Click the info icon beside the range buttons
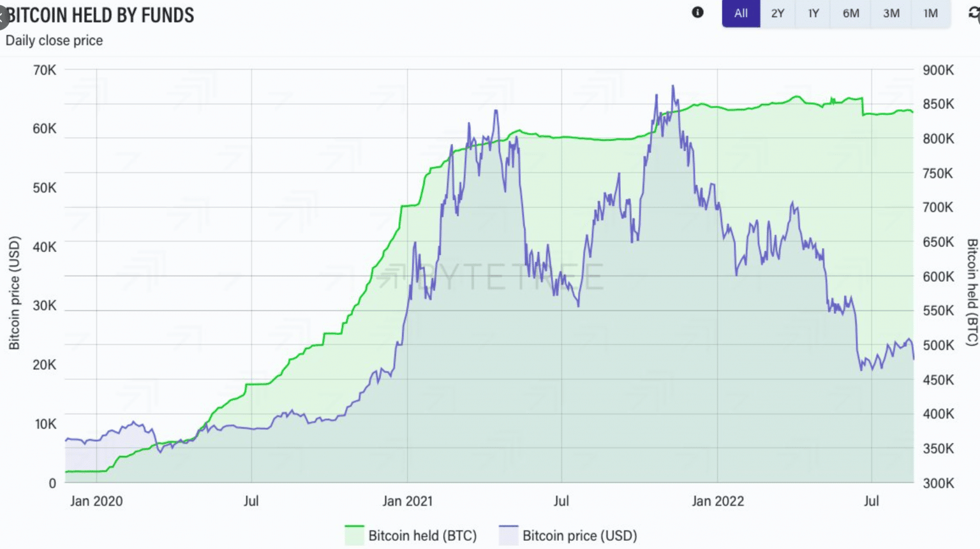Viewport: 980px width, 549px height. (697, 12)
